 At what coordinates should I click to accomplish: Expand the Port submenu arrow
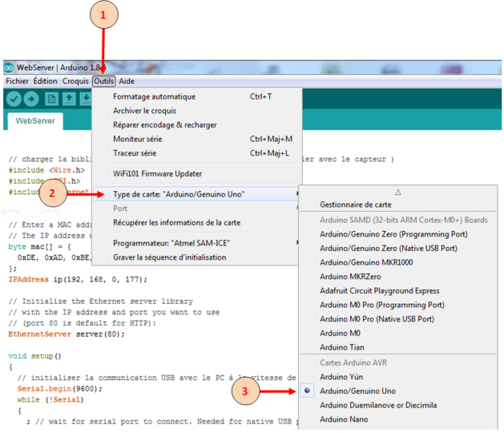[x=297, y=208]
